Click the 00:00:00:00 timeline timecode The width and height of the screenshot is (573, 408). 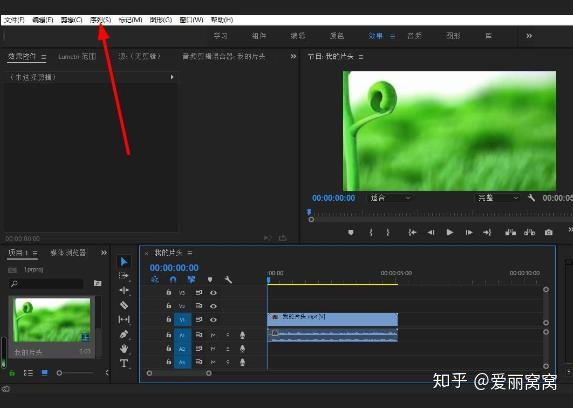pos(174,268)
